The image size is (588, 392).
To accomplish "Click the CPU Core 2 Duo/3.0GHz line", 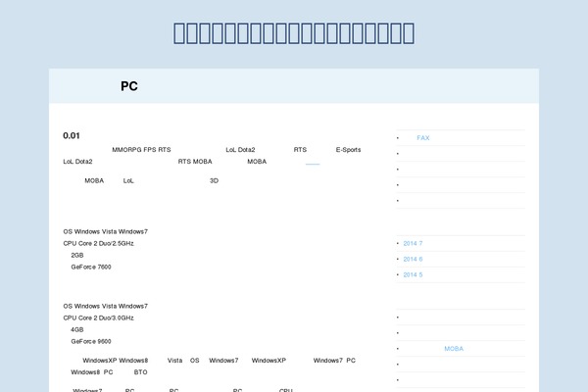I will coord(99,318).
